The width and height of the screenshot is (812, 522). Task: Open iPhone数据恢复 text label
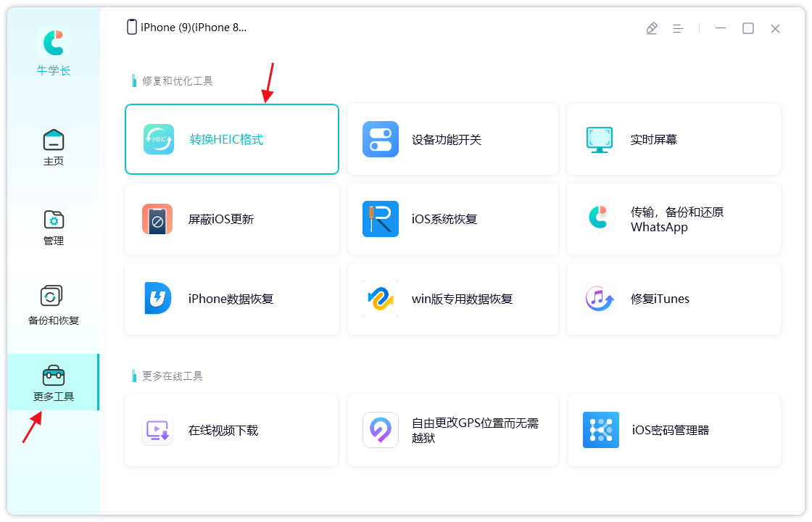tap(231, 299)
